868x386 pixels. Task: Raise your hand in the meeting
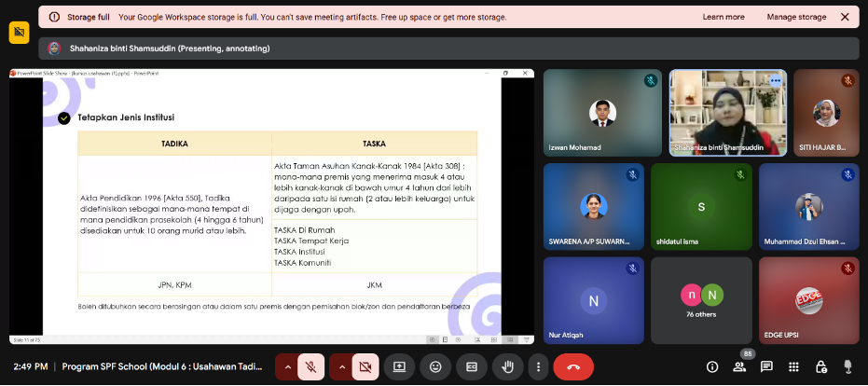pos(507,366)
